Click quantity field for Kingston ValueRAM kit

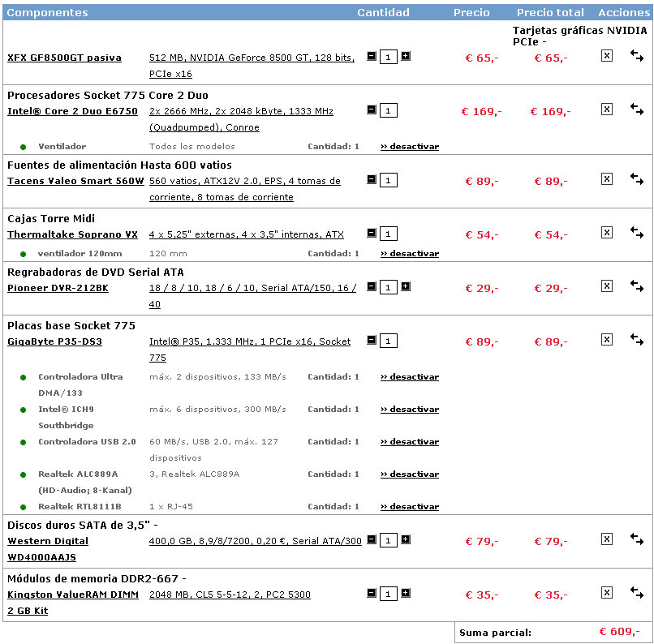tap(389, 594)
